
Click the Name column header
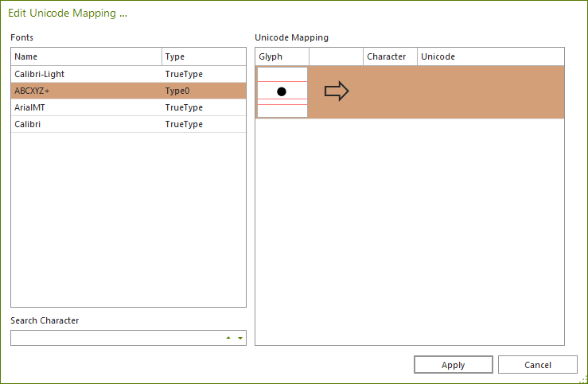coord(87,56)
